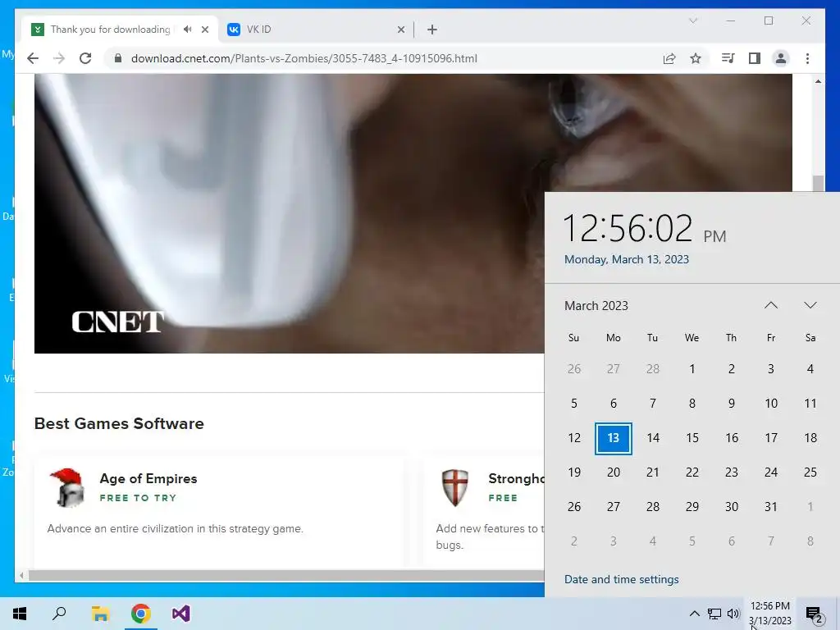Share this page via share icon
The width and height of the screenshot is (840, 630).
tap(669, 58)
